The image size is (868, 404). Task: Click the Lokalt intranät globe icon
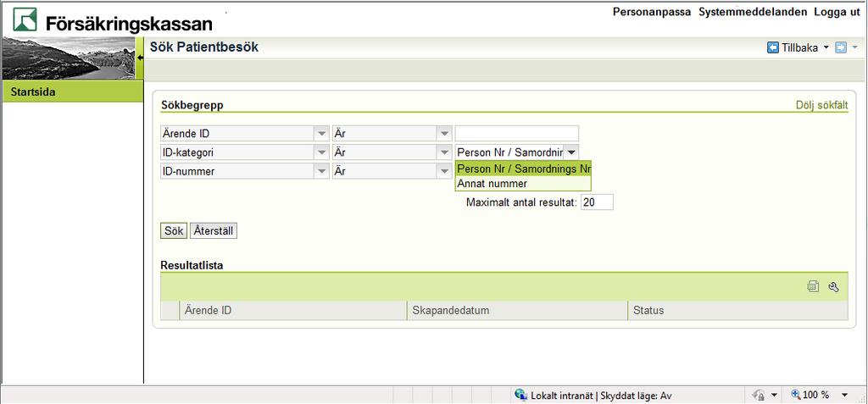point(520,395)
